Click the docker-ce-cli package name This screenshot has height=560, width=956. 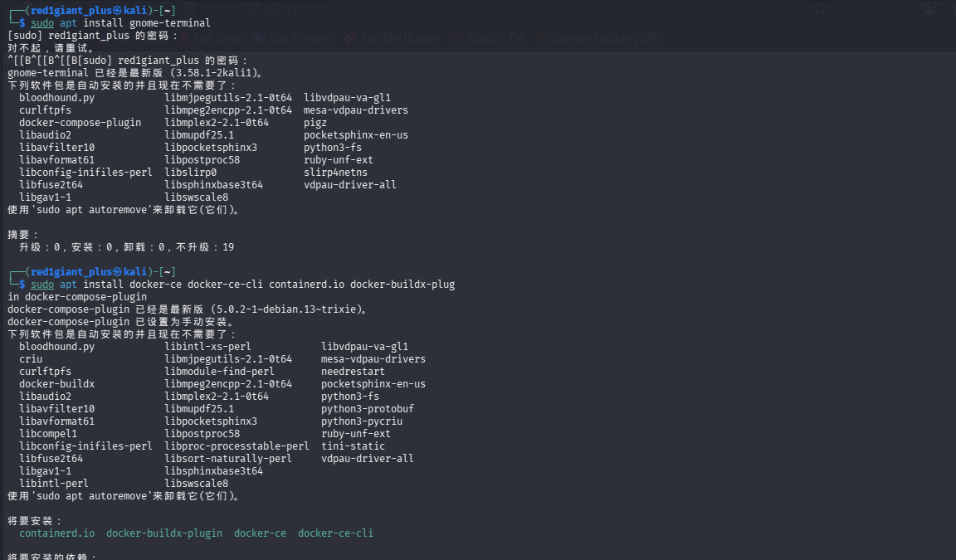tap(334, 533)
